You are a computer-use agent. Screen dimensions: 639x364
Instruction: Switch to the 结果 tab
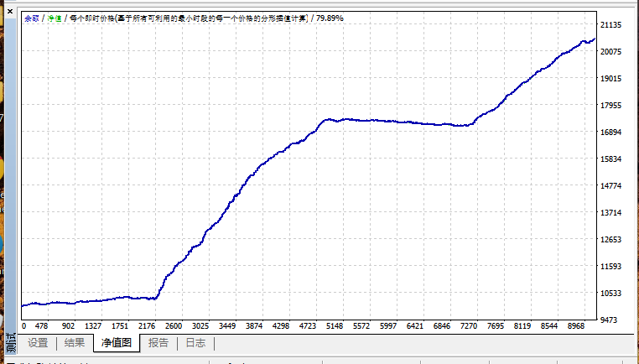pos(75,343)
